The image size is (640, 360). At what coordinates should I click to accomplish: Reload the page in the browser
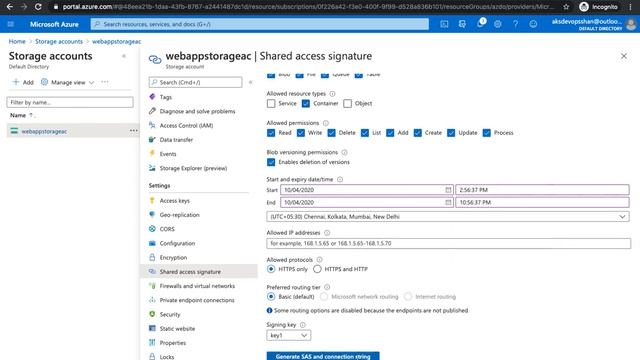point(38,7)
